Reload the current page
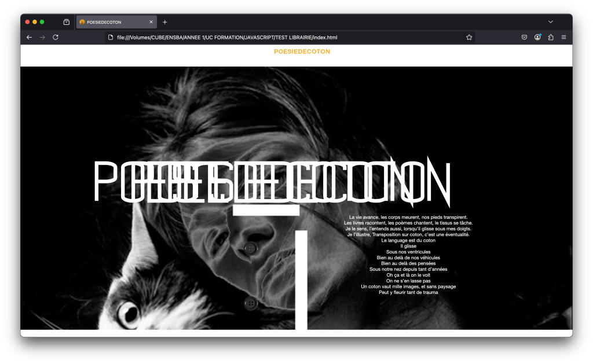Viewport: 593px width, 364px height. (56, 37)
